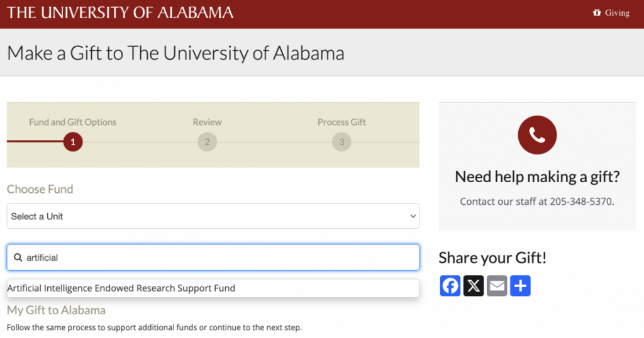Click the Fund and Gift Options label
This screenshot has width=644, height=338.
click(x=73, y=123)
